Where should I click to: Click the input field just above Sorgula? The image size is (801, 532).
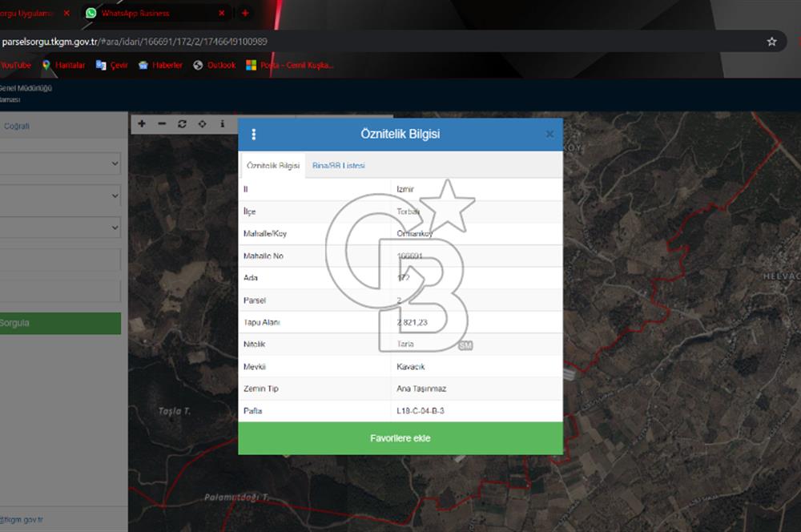(60, 292)
